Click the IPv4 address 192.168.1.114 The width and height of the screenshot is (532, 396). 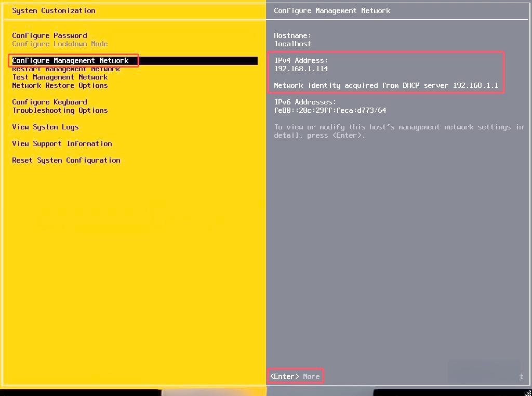pos(301,69)
